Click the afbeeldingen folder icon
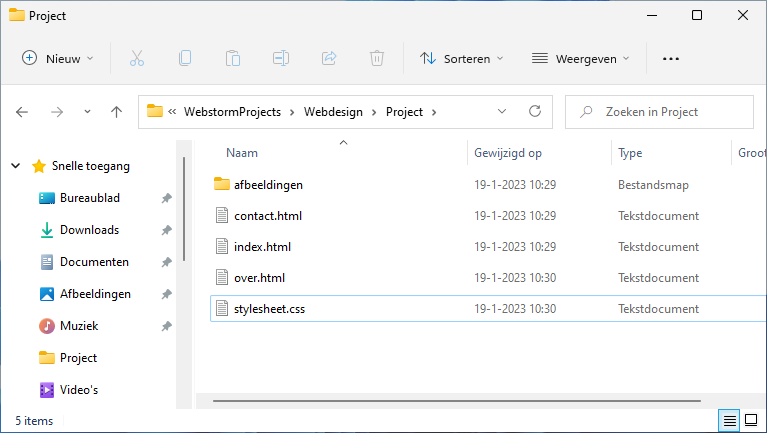Screen dimensions: 767x433 click(222, 184)
